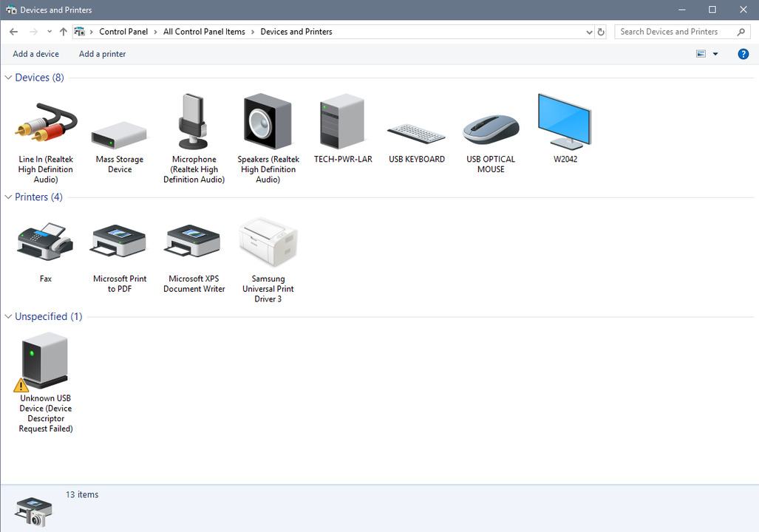
Task: Expand chevron after All Control Panel Items
Action: tap(253, 32)
